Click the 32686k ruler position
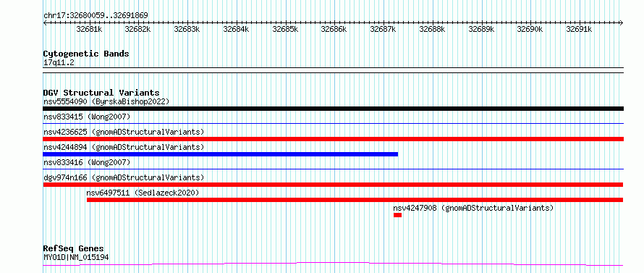 (x=334, y=29)
